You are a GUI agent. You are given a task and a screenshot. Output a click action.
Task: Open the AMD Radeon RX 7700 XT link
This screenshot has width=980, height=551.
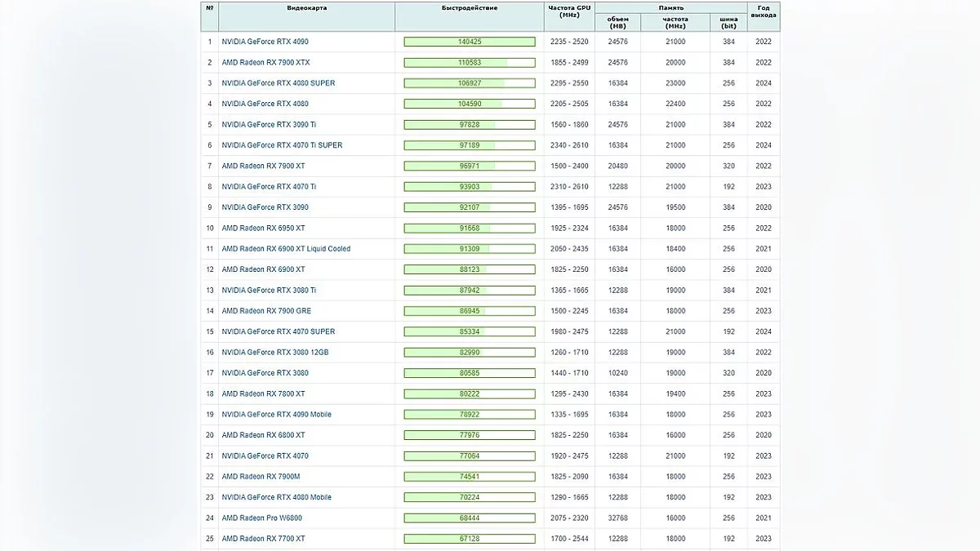263,539
